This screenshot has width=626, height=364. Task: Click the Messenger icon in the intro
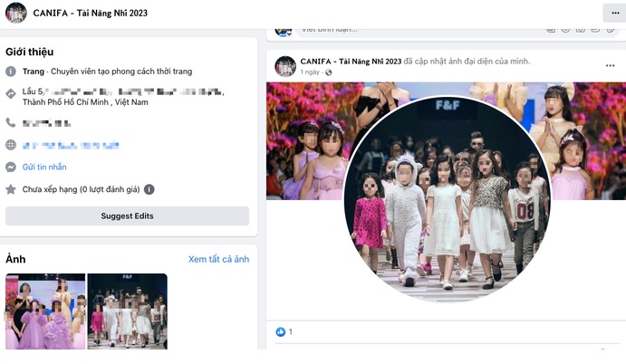click(x=11, y=168)
